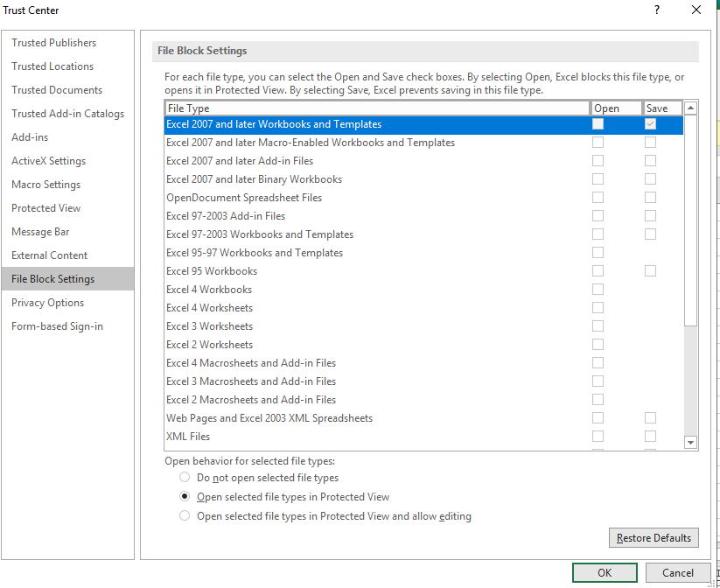Choose 'Open selected file types in Protected View'
The width and height of the screenshot is (720, 588).
(184, 496)
